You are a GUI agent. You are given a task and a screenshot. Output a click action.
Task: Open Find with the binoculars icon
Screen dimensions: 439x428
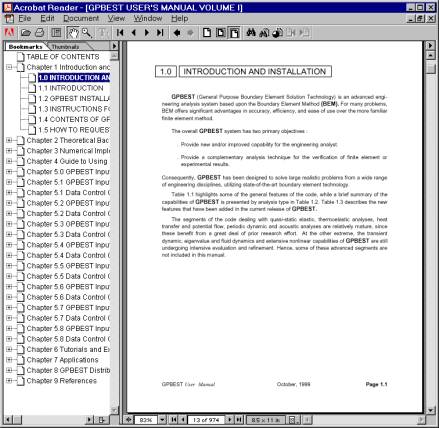[251, 33]
